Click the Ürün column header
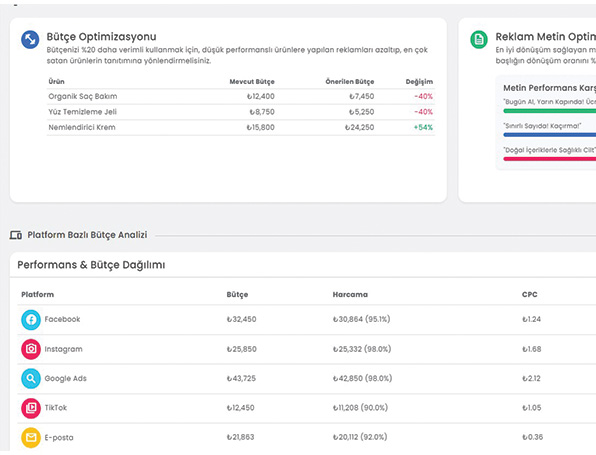This screenshot has height=455, width=596. [x=56, y=81]
